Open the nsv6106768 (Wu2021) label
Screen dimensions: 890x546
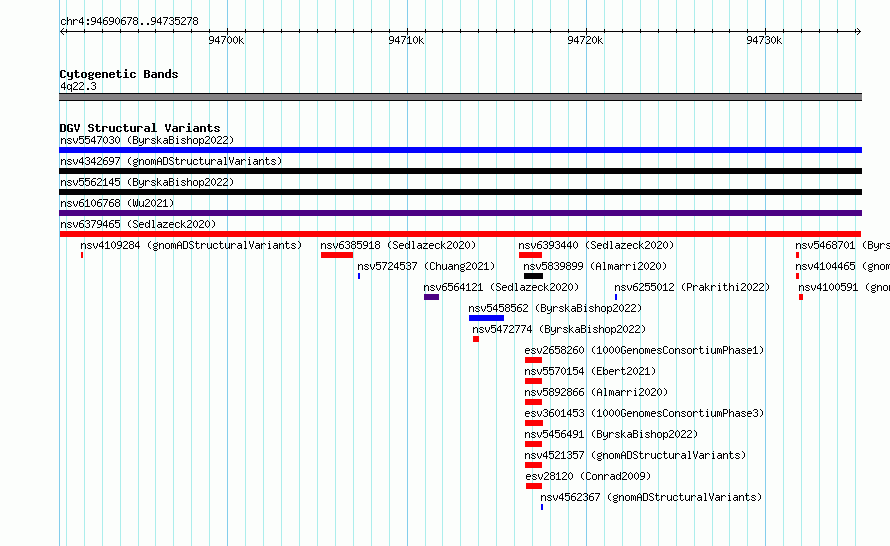coord(117,203)
